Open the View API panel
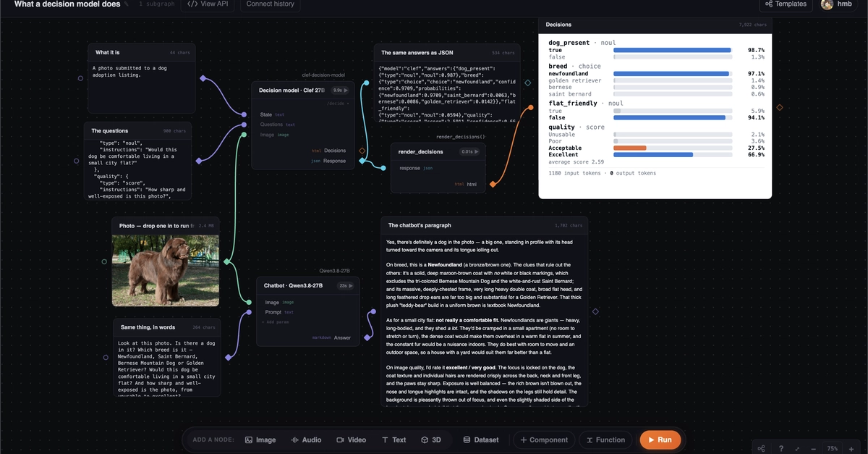The image size is (868, 454). pyautogui.click(x=208, y=4)
